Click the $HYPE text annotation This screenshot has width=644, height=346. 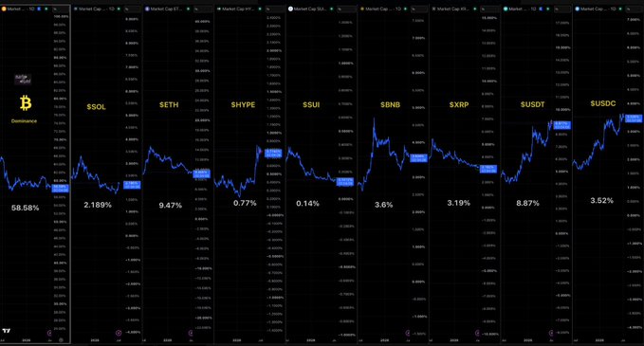pos(243,104)
